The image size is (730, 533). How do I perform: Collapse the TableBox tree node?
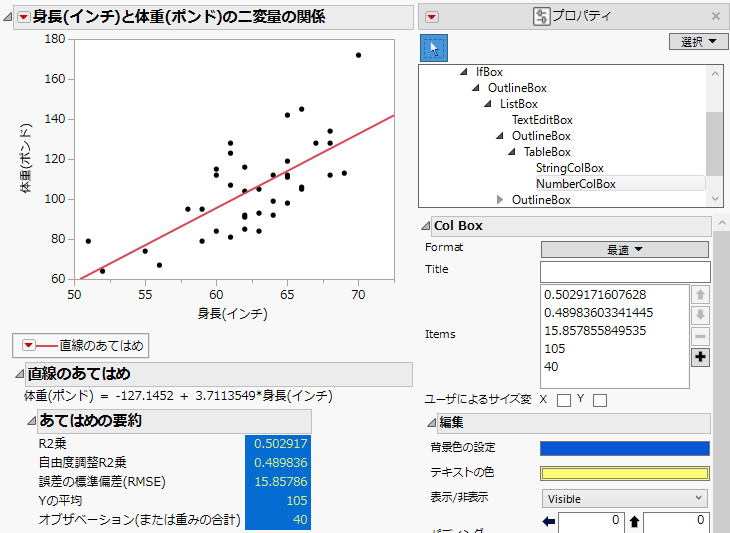[x=512, y=151]
